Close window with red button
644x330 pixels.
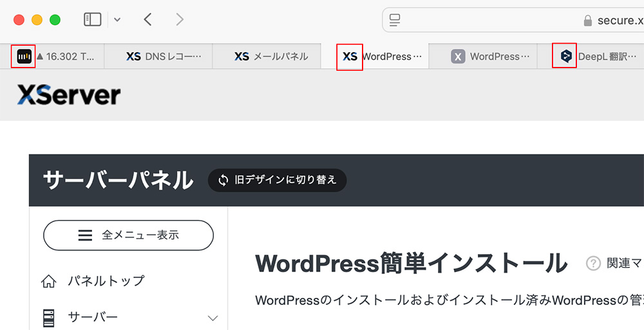tap(19, 20)
